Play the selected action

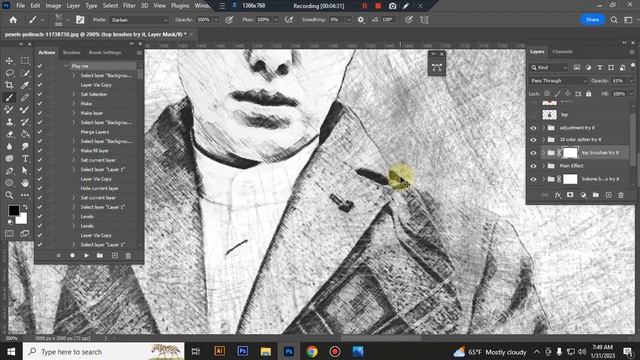click(87, 256)
